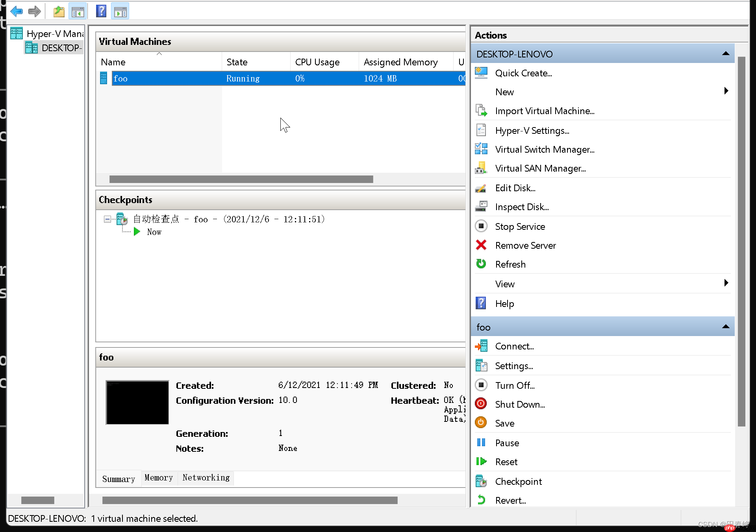Click Connect... for foo
The image size is (756, 532).
click(x=514, y=346)
